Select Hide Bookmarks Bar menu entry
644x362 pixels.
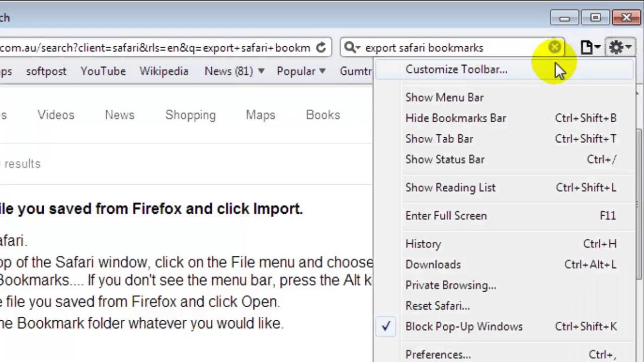[x=505, y=118]
